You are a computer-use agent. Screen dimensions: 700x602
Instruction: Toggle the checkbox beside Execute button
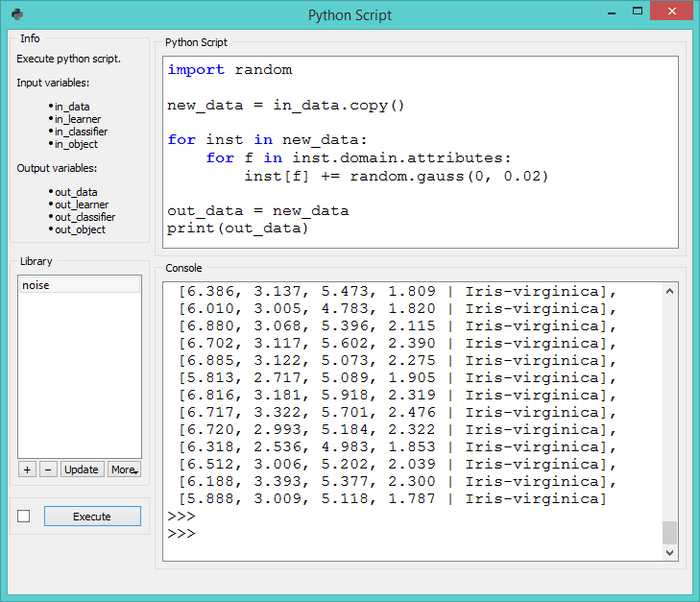pyautogui.click(x=24, y=517)
